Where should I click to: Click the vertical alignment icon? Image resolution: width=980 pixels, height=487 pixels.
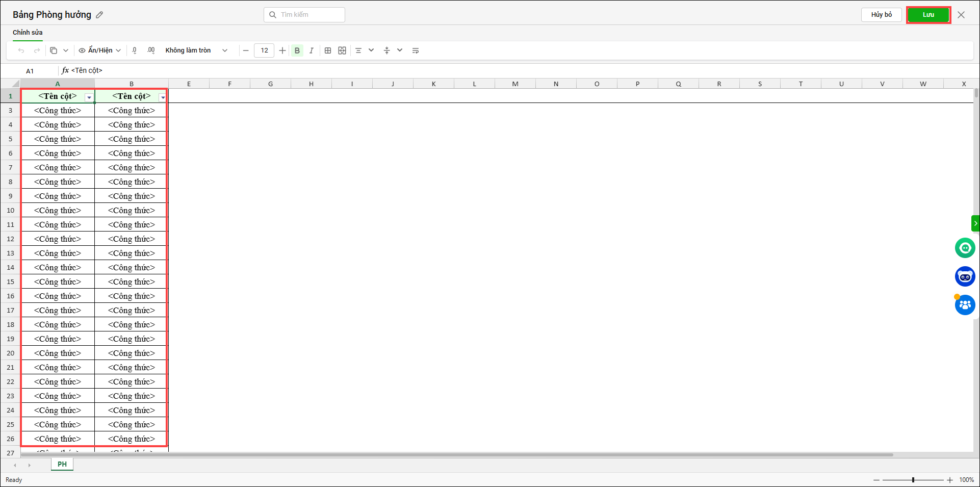pyautogui.click(x=387, y=50)
